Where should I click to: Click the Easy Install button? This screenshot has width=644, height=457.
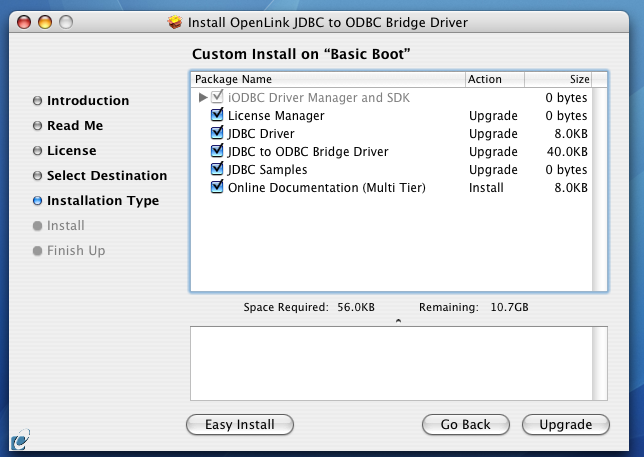coord(240,424)
